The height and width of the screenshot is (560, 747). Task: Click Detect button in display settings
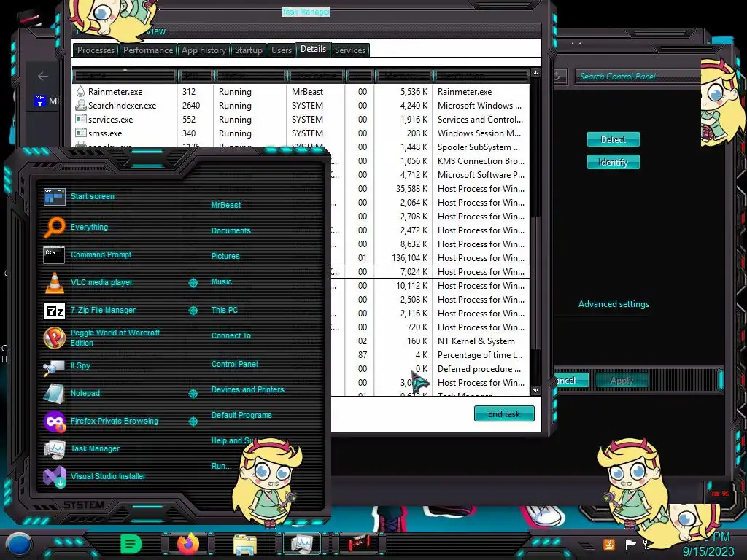613,139
